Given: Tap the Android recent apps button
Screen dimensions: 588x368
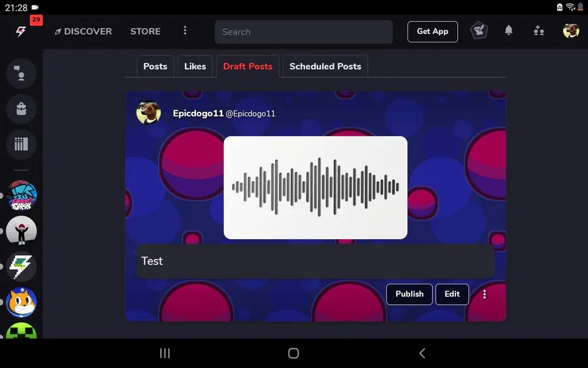Looking at the screenshot, I should (165, 354).
